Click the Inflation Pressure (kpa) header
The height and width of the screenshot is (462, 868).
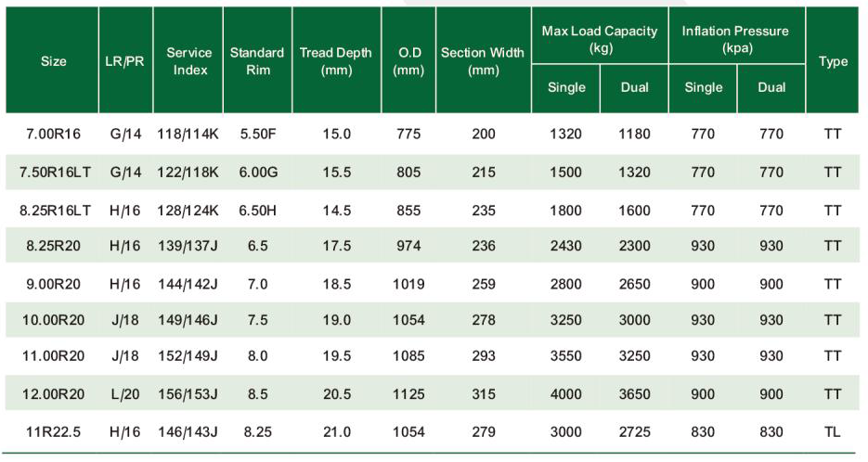(737, 39)
